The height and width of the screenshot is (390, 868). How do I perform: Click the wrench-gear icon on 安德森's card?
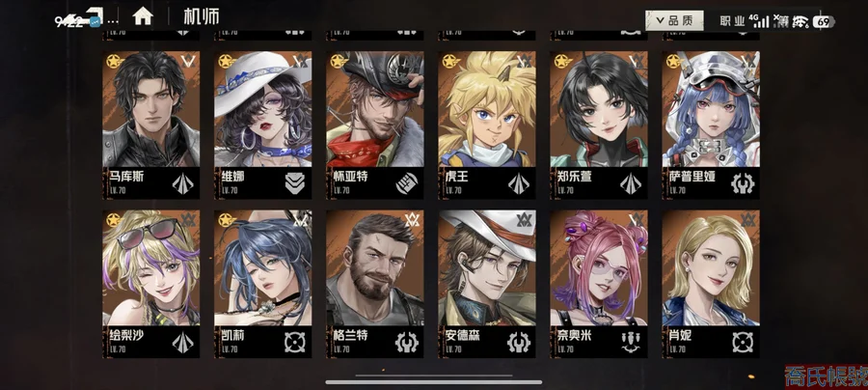[x=519, y=342]
